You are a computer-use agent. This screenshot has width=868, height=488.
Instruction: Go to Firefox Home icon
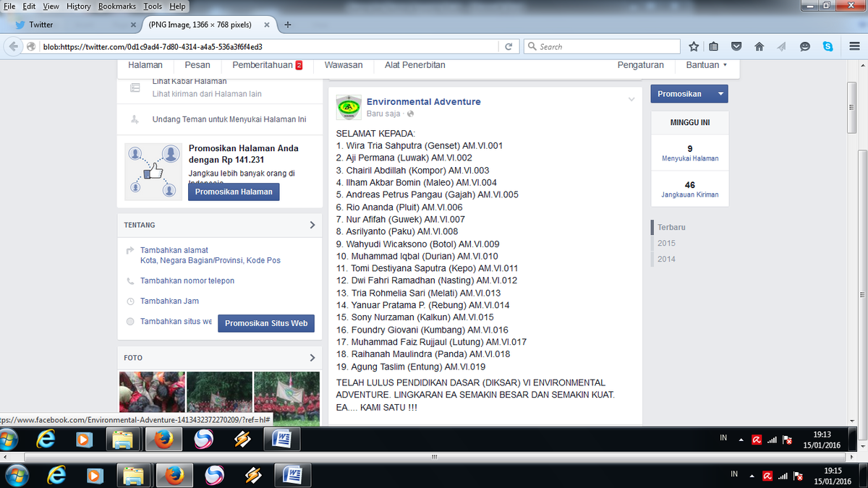(x=759, y=46)
